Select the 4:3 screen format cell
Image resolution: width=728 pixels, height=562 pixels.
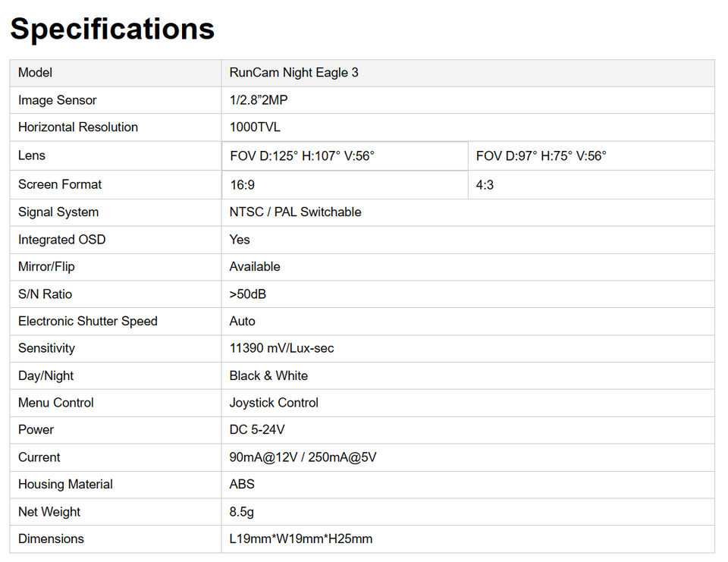[485, 185]
